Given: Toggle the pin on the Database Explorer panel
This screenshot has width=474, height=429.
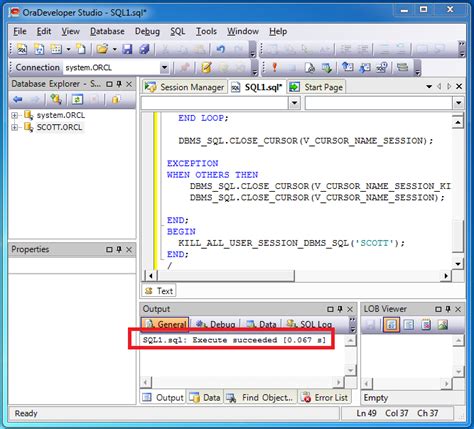Looking at the screenshot, I should tap(119, 84).
